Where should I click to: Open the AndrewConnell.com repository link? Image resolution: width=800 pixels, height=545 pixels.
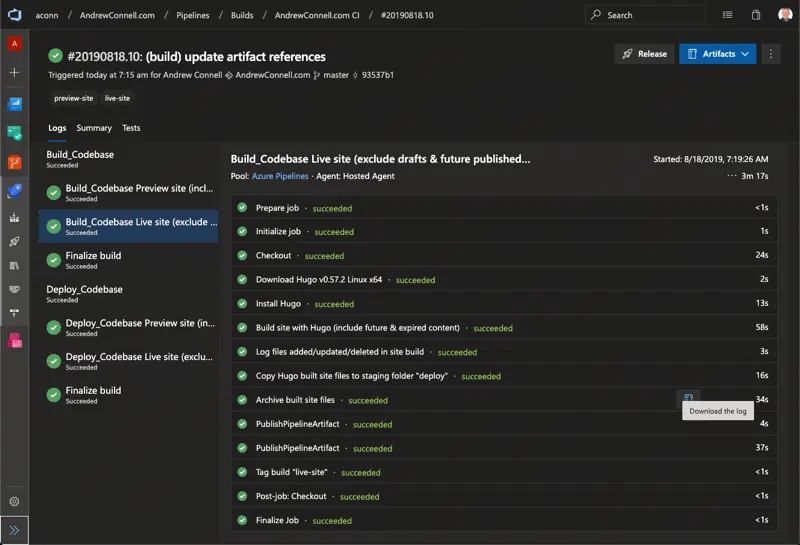point(272,75)
